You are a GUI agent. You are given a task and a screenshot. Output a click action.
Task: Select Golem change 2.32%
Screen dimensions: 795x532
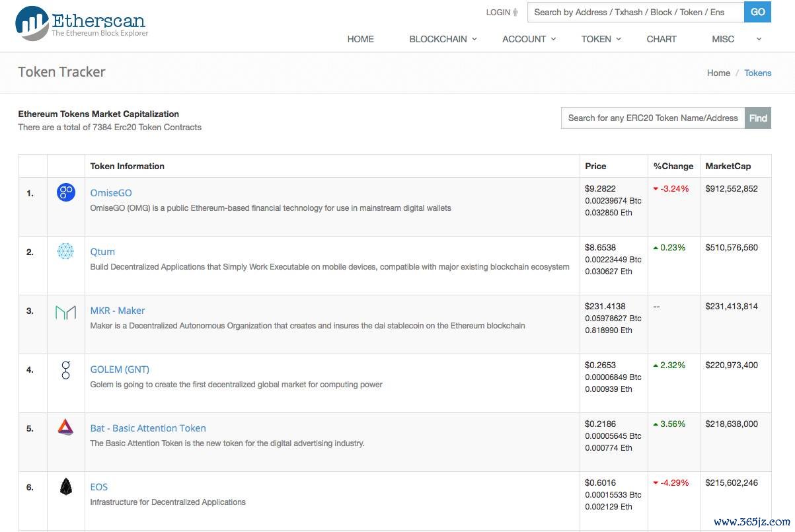point(669,365)
